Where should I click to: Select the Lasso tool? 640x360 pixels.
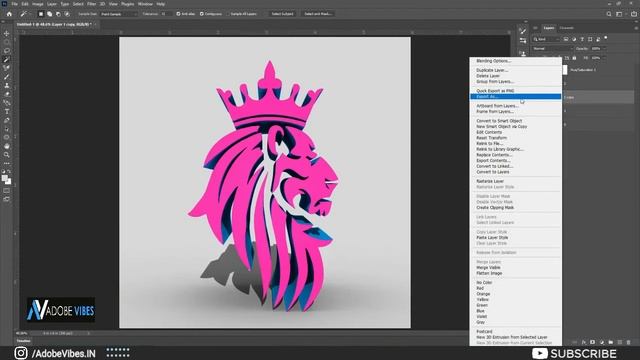7,51
